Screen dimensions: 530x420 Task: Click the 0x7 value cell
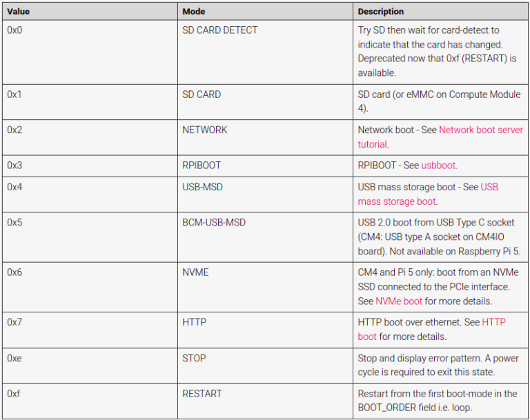[14, 322]
